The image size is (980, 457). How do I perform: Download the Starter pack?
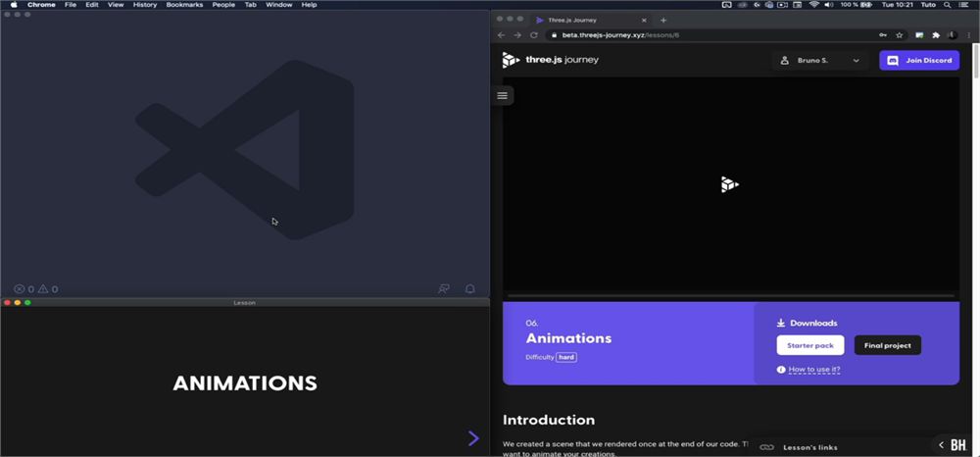[x=810, y=345]
